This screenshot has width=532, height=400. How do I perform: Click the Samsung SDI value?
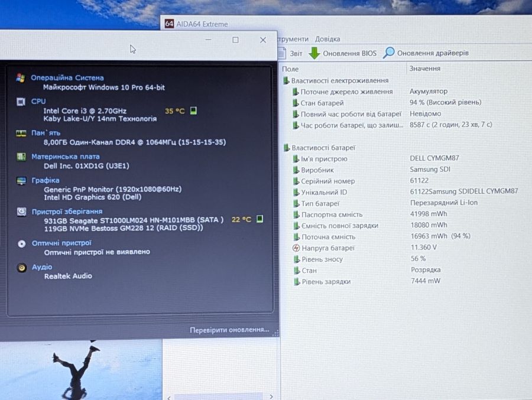pos(430,170)
